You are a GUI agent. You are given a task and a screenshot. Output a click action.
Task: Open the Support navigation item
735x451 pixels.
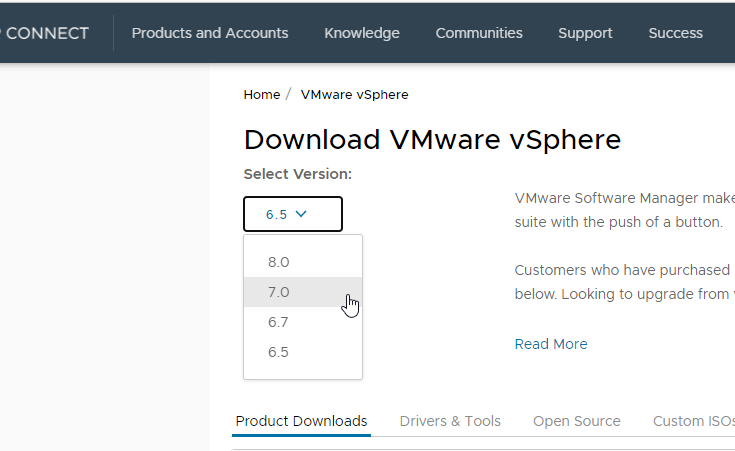585,33
